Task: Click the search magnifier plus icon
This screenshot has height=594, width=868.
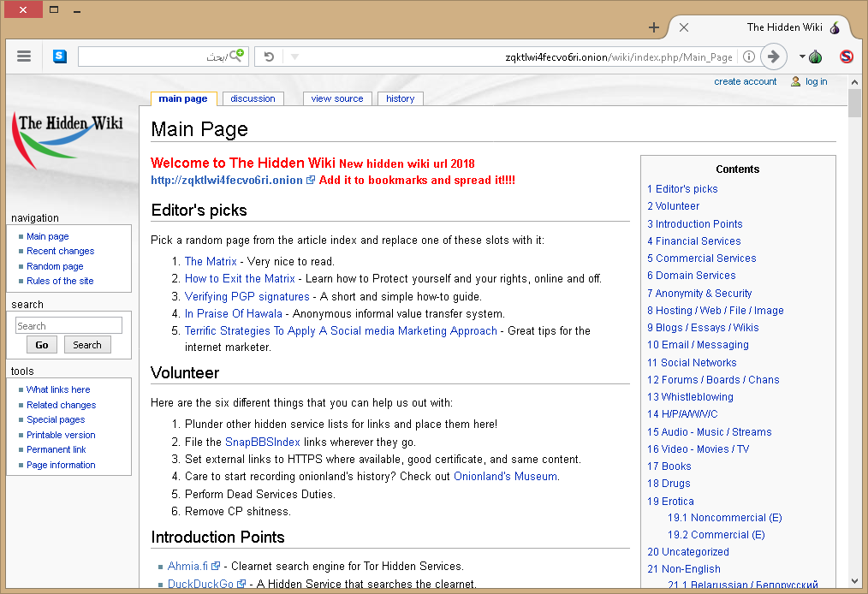Action: pos(237,55)
